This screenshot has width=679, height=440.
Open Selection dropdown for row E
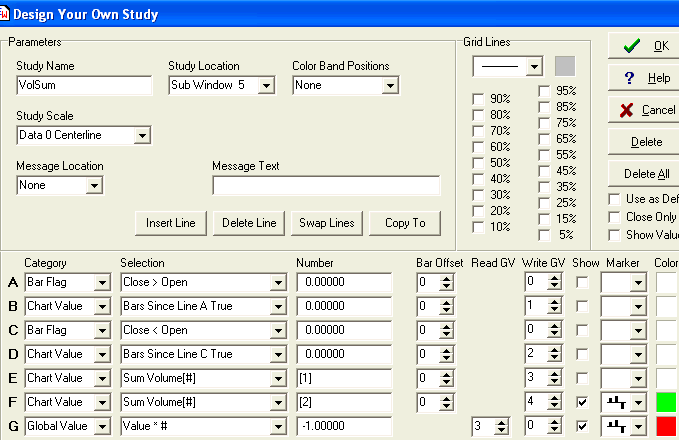[x=277, y=378]
